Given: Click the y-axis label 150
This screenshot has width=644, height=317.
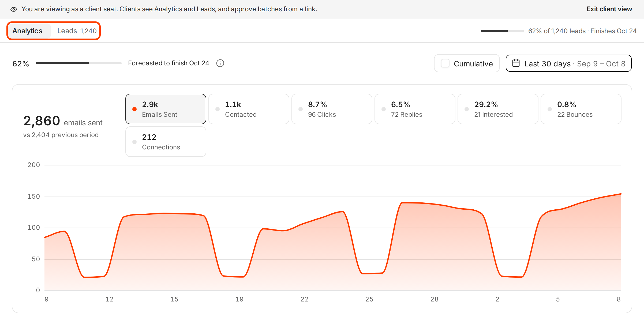Looking at the screenshot, I should click(34, 197).
